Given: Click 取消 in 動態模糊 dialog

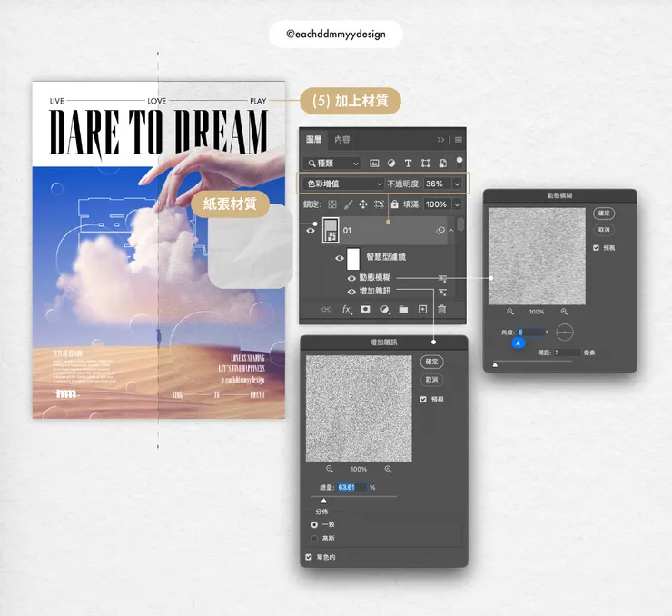Looking at the screenshot, I should (x=604, y=230).
